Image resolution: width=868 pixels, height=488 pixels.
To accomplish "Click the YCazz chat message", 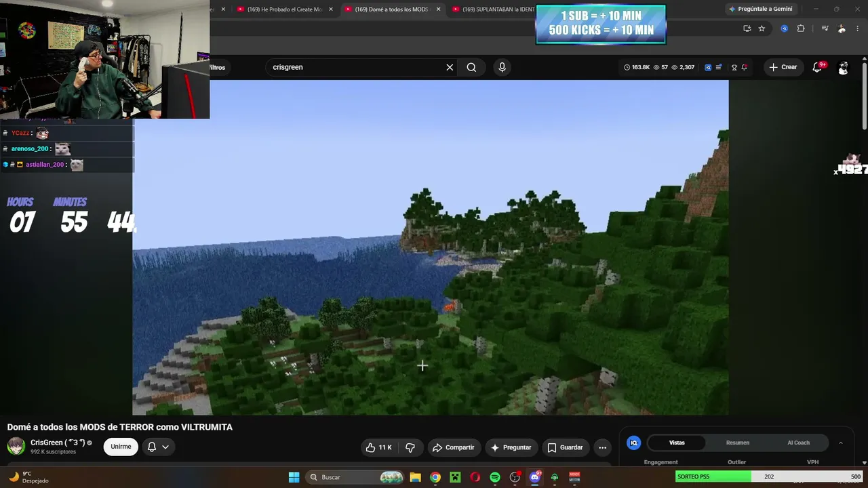I will coord(66,133).
